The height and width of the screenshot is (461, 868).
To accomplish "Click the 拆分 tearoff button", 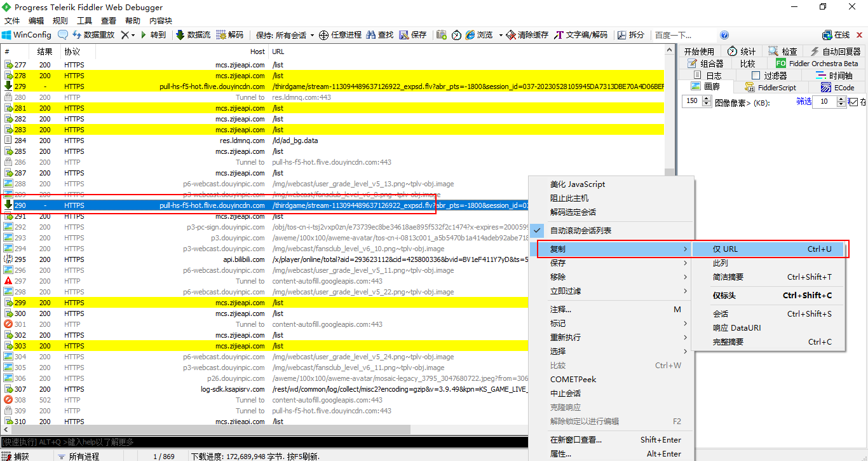I will point(630,35).
